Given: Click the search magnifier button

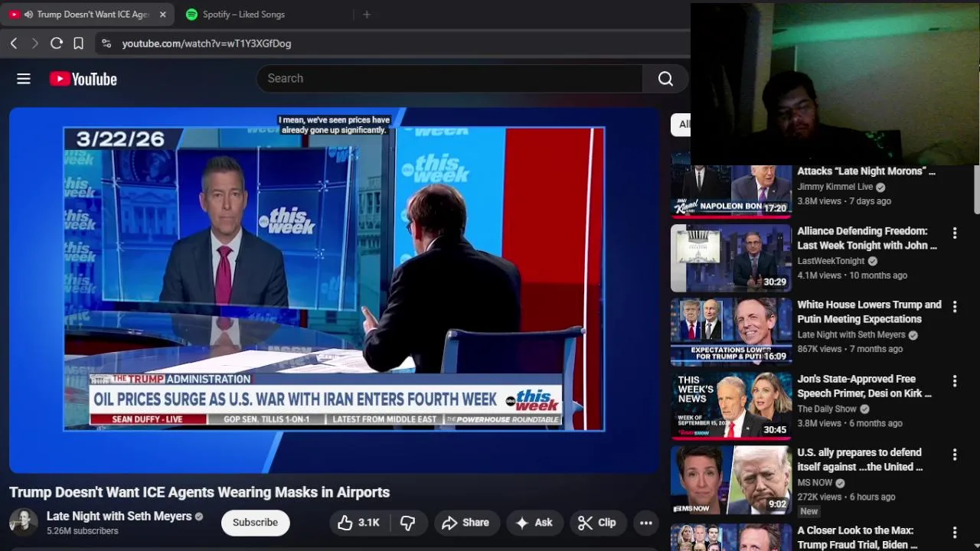Looking at the screenshot, I should pyautogui.click(x=665, y=78).
